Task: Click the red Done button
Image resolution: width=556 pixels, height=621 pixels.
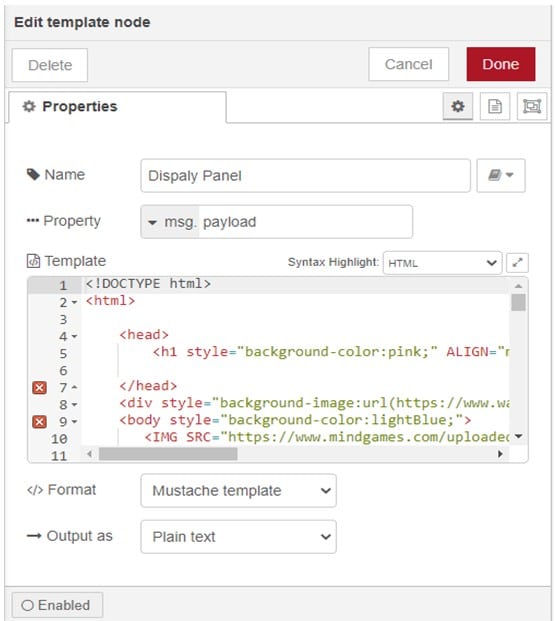Action: [x=501, y=64]
